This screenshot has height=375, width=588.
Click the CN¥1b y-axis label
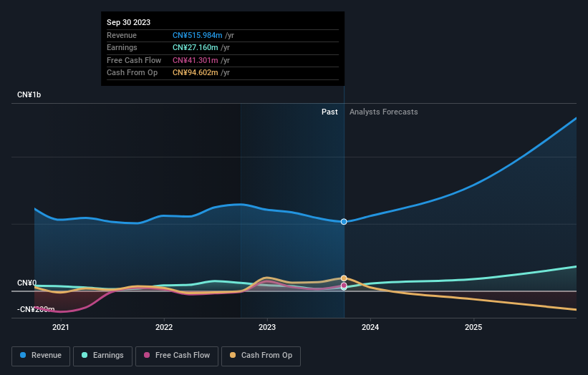point(29,94)
